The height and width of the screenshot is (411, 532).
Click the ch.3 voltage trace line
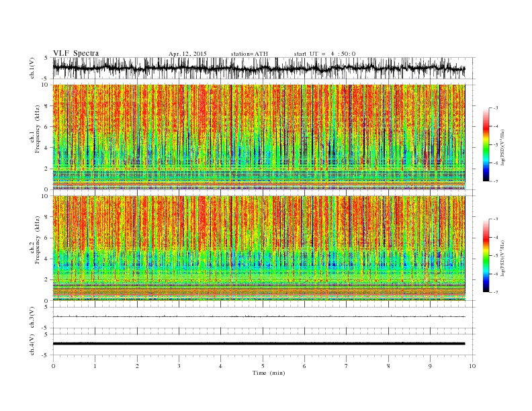pyautogui.click(x=259, y=317)
